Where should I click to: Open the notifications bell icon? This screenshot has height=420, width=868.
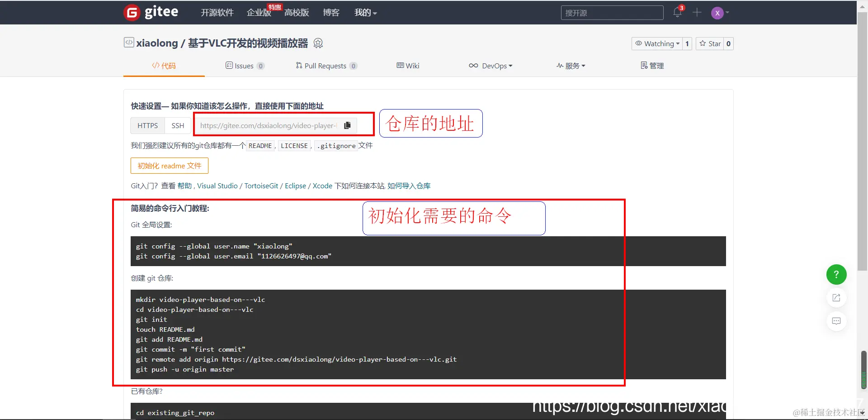[677, 12]
